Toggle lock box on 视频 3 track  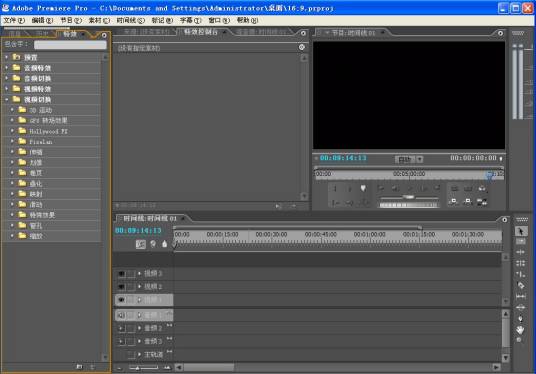(131, 274)
